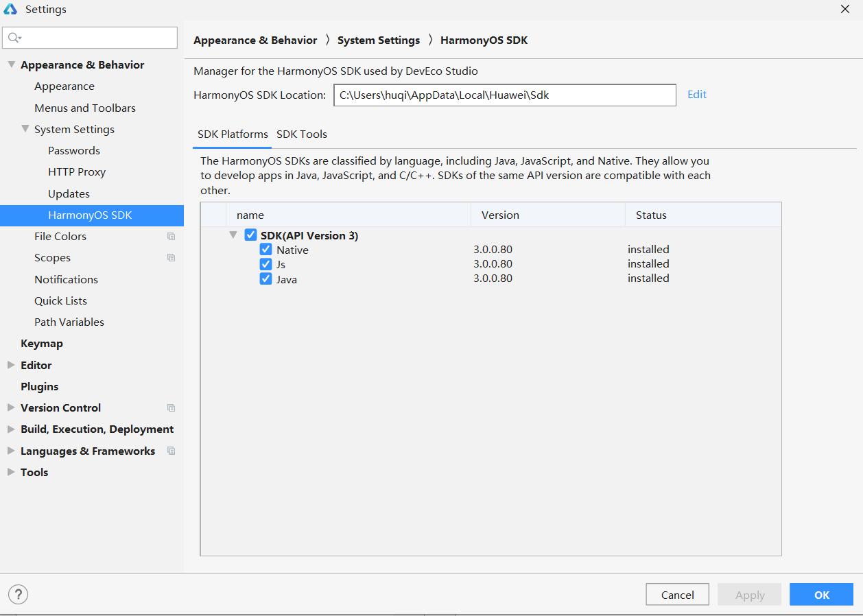Image resolution: width=863 pixels, height=616 pixels.
Task: Click the Appearance & Behavior breadcrumb
Action: (255, 40)
